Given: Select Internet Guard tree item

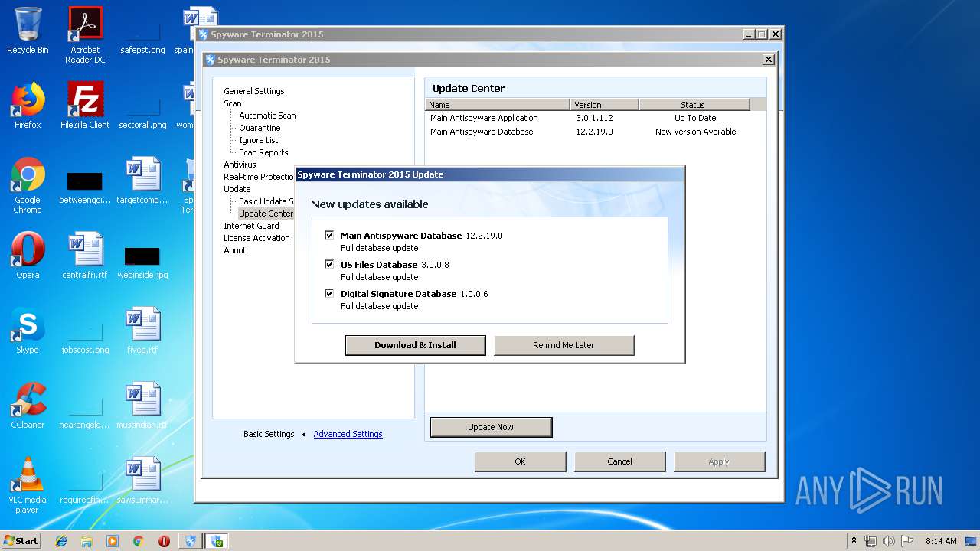Looking at the screenshot, I should [x=251, y=226].
